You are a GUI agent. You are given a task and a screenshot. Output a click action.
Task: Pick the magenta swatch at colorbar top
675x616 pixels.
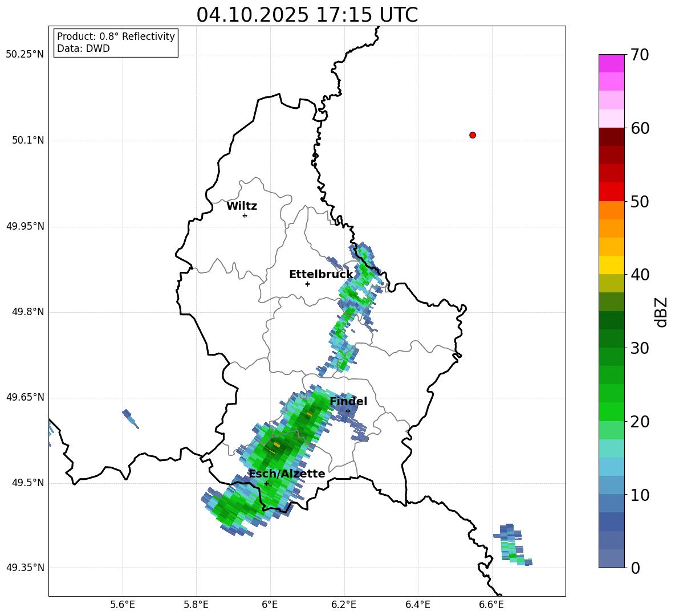[x=611, y=63]
